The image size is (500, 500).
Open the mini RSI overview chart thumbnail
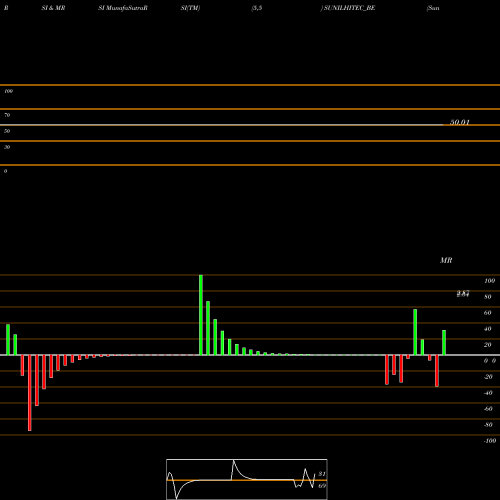pyautogui.click(x=247, y=479)
